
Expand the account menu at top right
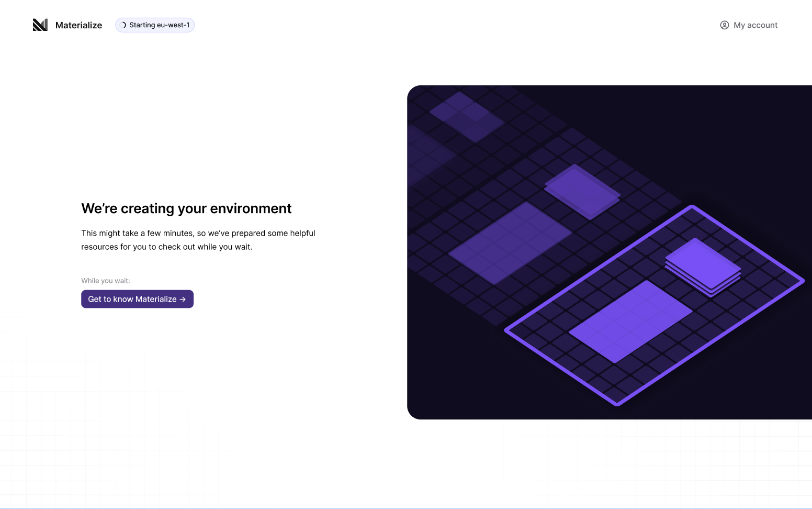pos(748,25)
